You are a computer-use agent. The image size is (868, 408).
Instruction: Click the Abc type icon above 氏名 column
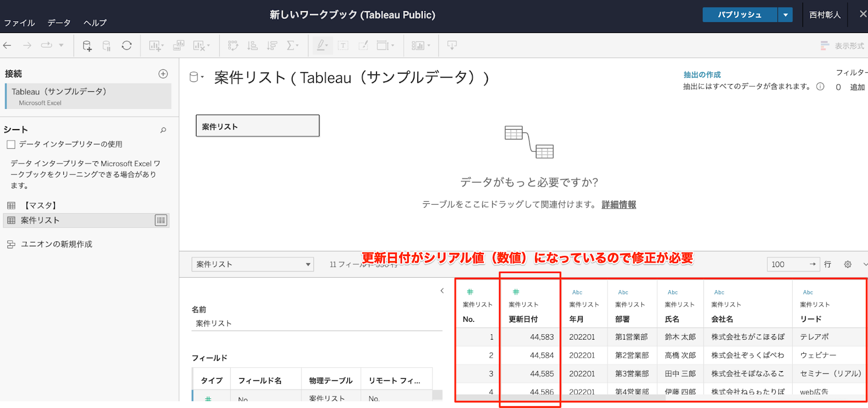[x=673, y=292]
